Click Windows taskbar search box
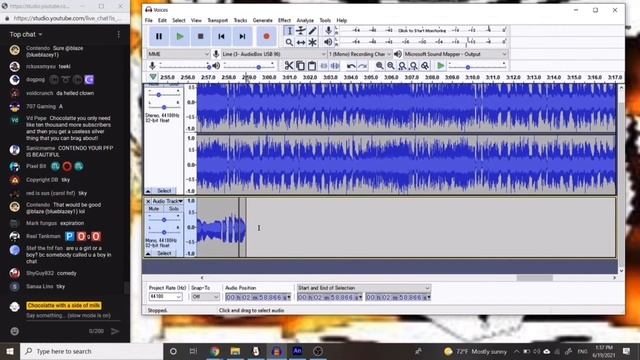The image size is (640, 360). click(x=92, y=351)
